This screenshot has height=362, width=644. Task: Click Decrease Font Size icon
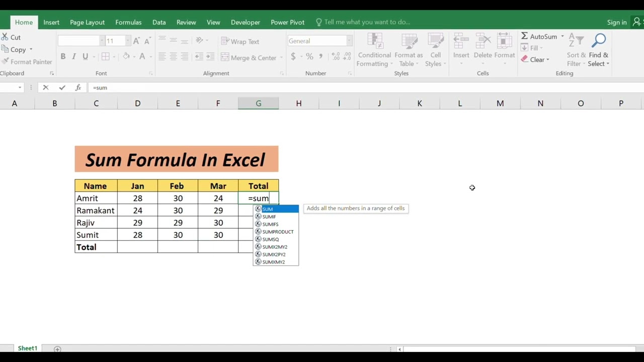(147, 41)
